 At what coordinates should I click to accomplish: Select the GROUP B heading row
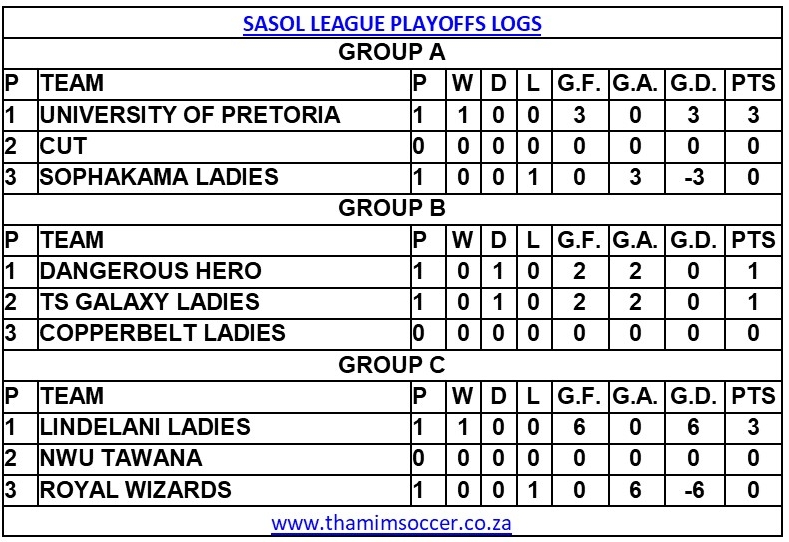coord(392,208)
